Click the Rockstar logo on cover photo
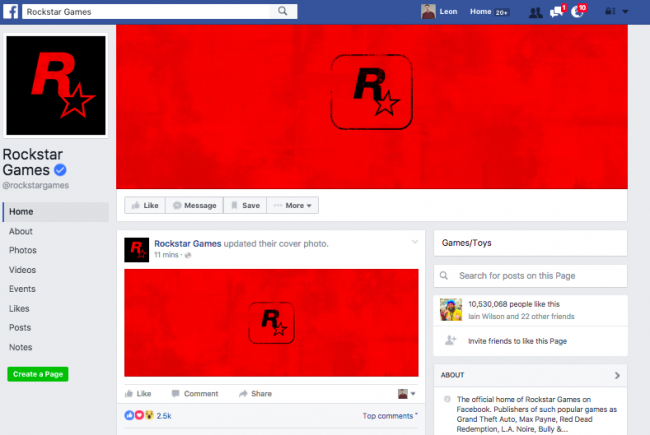Screen dimensions: 650x435 coord(371,92)
